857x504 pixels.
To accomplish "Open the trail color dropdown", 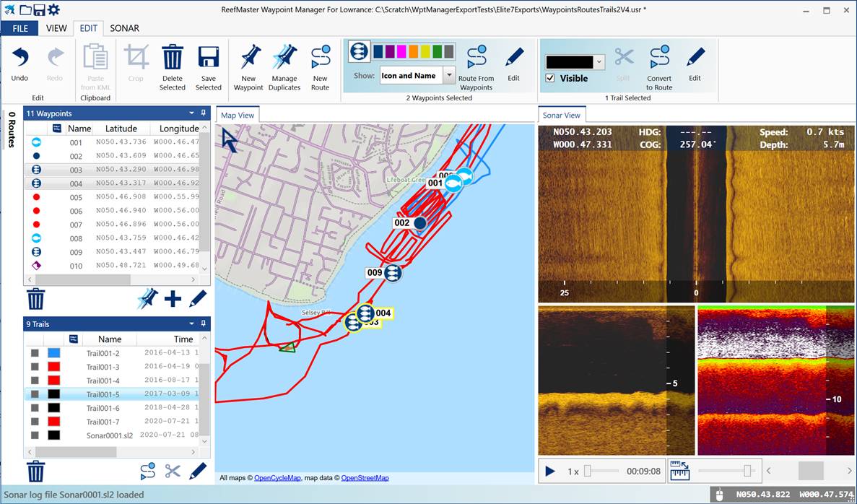I will [599, 62].
